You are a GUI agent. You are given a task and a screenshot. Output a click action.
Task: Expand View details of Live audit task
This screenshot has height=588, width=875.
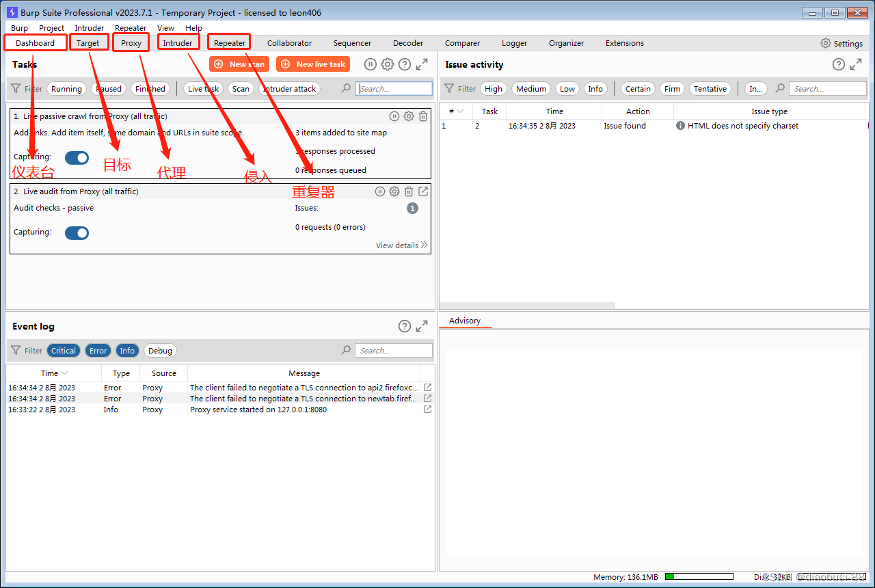tap(401, 245)
